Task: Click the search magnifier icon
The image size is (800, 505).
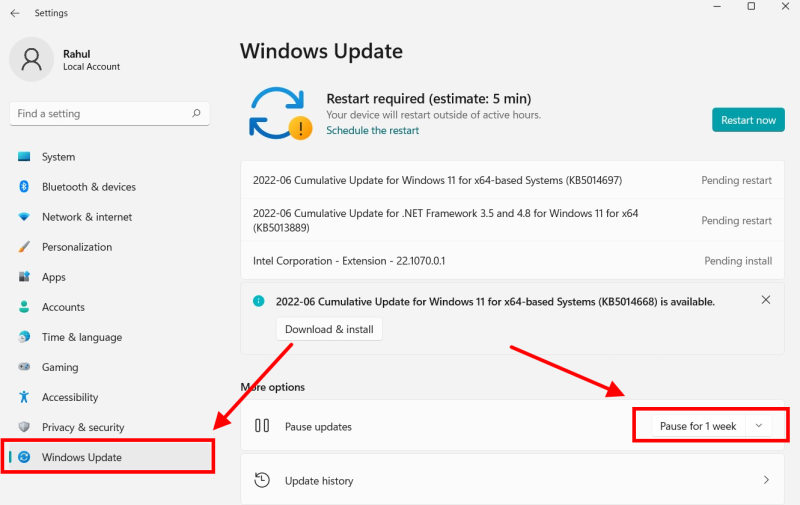Action: click(196, 113)
